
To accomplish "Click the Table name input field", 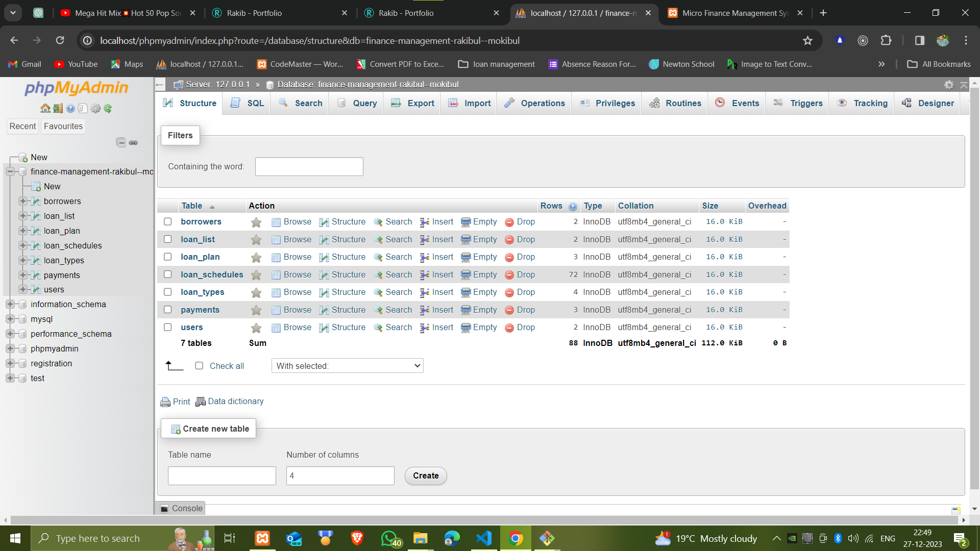I will point(222,476).
